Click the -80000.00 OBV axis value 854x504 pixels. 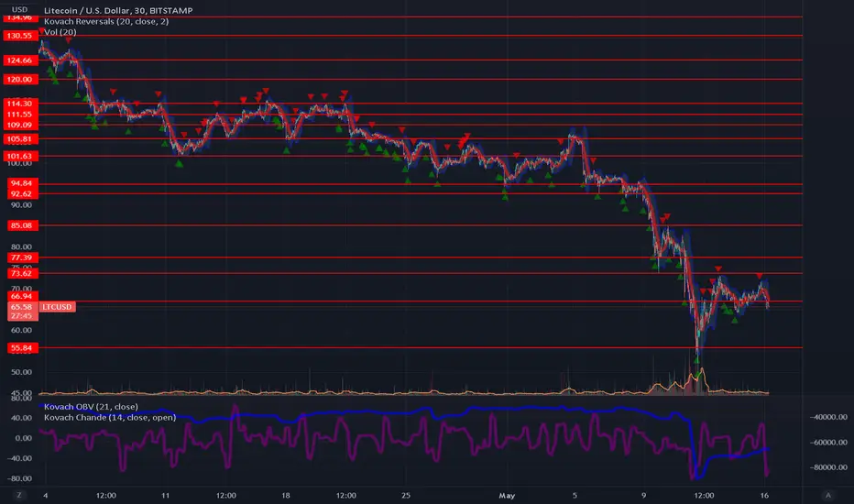828,467
